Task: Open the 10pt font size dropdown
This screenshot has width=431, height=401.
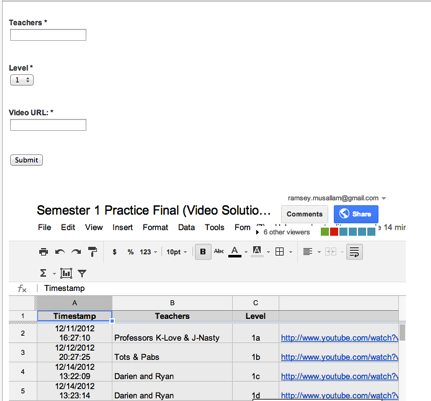Action: 177,252
